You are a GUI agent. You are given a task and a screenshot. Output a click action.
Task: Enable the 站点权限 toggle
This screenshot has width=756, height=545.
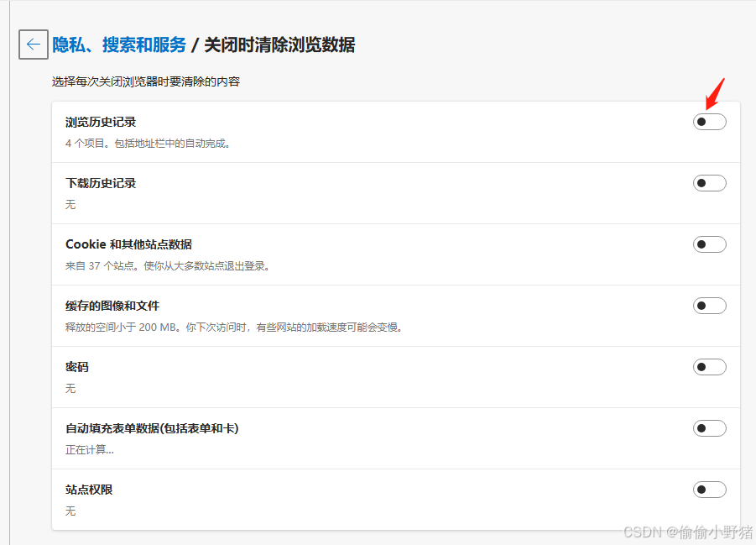click(709, 490)
